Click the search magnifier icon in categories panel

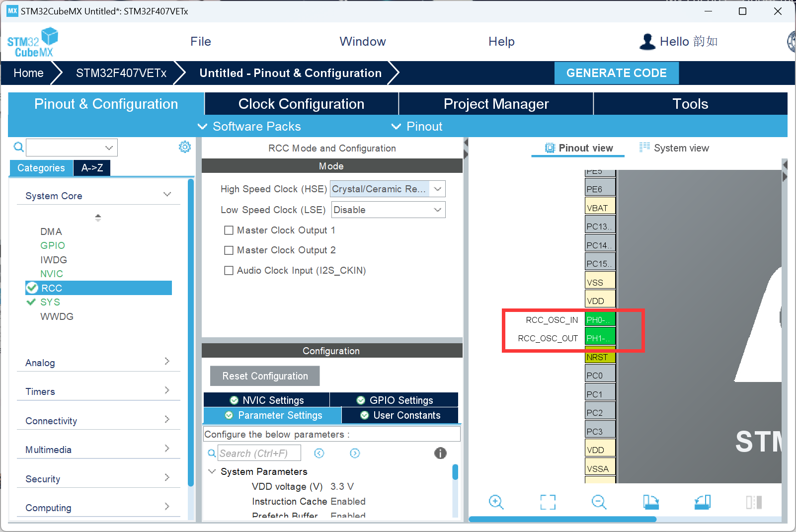coord(18,147)
